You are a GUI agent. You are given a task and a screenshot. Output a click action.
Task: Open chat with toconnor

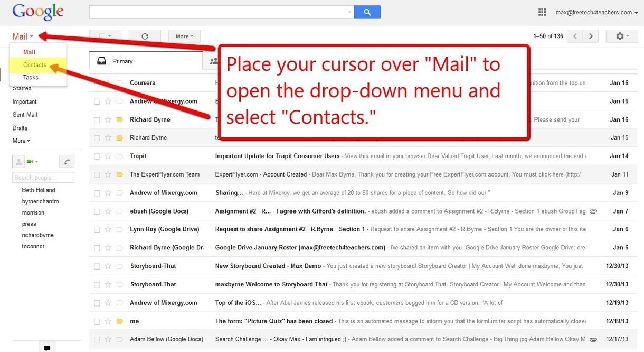click(33, 246)
